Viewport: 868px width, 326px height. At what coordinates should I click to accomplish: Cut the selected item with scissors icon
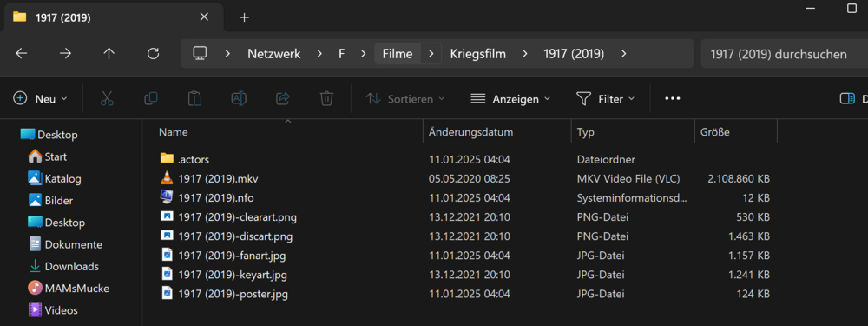pos(107,99)
